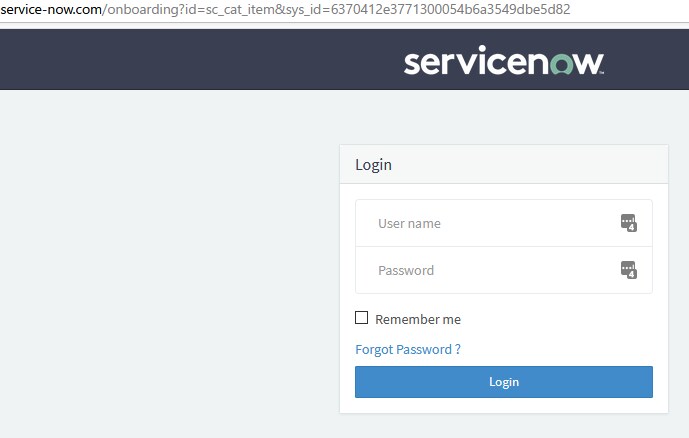
Task: Open the 'Forgot Password ?' link
Action: click(408, 349)
